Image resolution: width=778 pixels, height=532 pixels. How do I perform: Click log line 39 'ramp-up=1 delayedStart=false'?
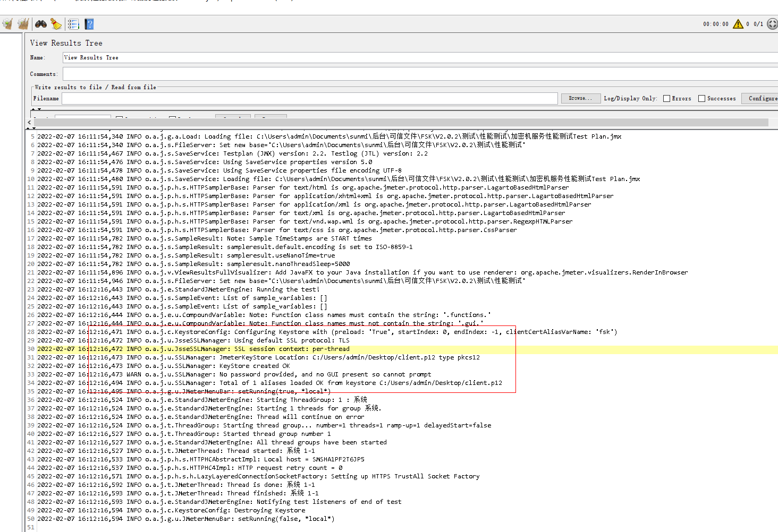[x=264, y=425]
